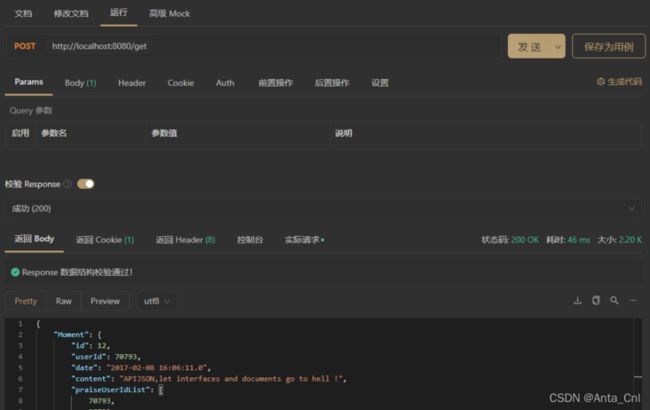The height and width of the screenshot is (410, 650).
Task: Select the Params tab
Action: pos(29,82)
